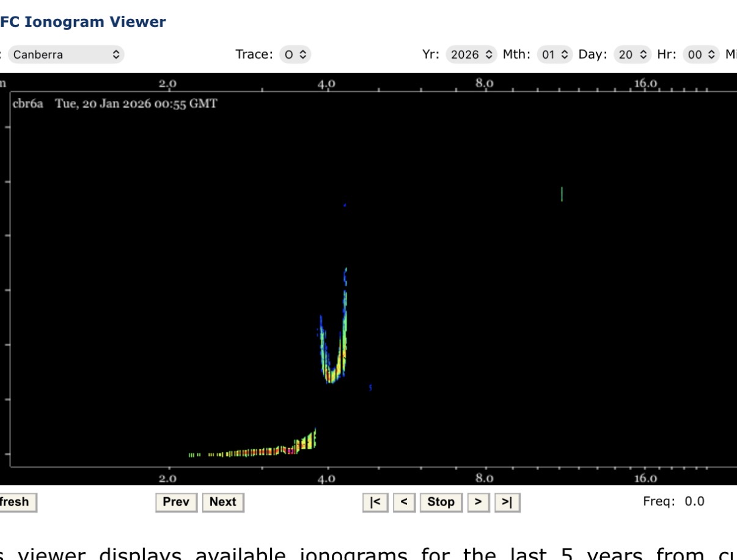Click the Ionogram Viewer page heading
This screenshot has height=560, width=737.
tap(83, 22)
